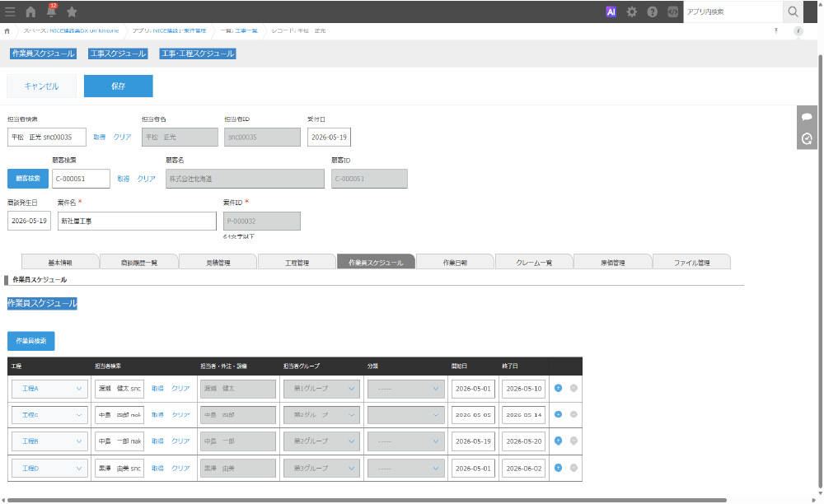Image resolution: width=824 pixels, height=504 pixels.
Task: Add a row after the 工程D row
Action: click(558, 467)
